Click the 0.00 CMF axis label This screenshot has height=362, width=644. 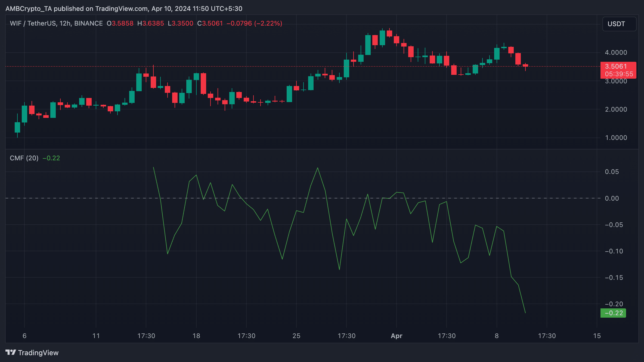pos(612,198)
